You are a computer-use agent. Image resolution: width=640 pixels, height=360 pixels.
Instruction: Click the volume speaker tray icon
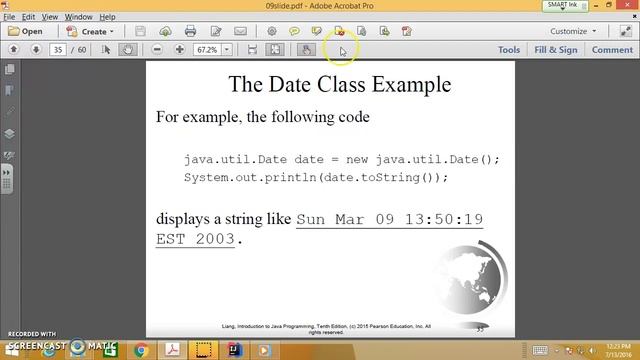pyautogui.click(x=591, y=351)
